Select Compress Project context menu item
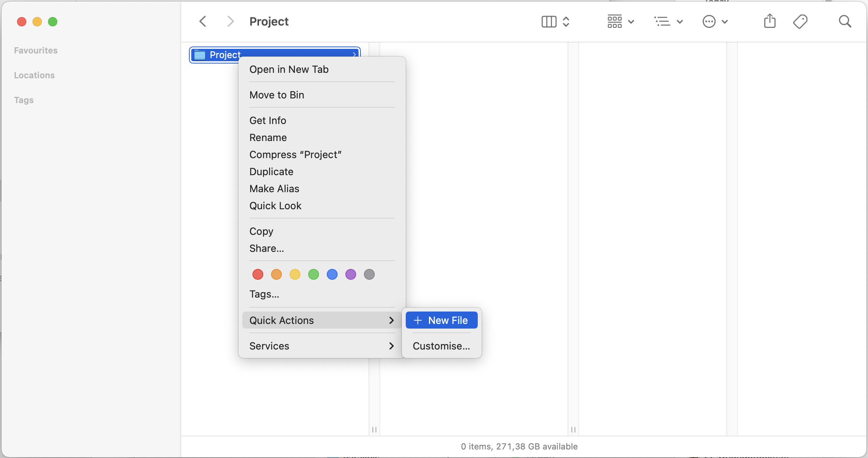Image resolution: width=868 pixels, height=458 pixels. pyautogui.click(x=295, y=155)
